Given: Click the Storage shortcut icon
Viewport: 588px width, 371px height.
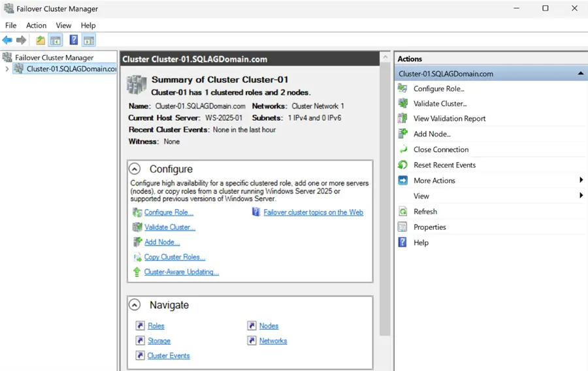Looking at the screenshot, I should click(140, 341).
